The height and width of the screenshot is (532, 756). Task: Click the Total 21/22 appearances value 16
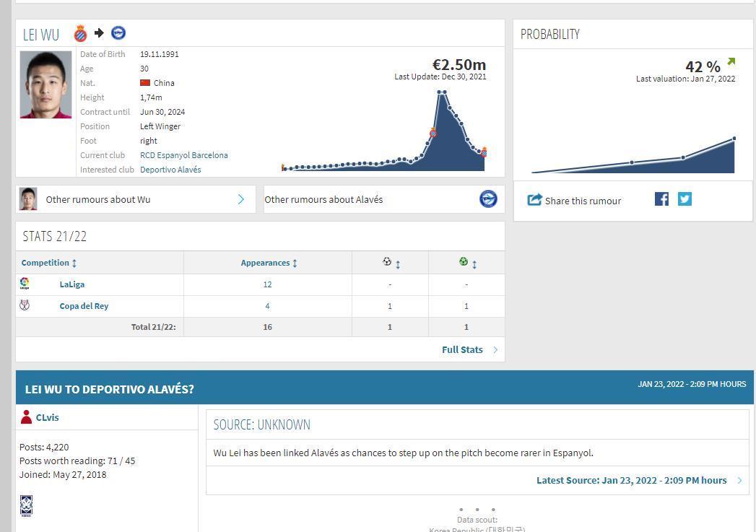(268, 327)
